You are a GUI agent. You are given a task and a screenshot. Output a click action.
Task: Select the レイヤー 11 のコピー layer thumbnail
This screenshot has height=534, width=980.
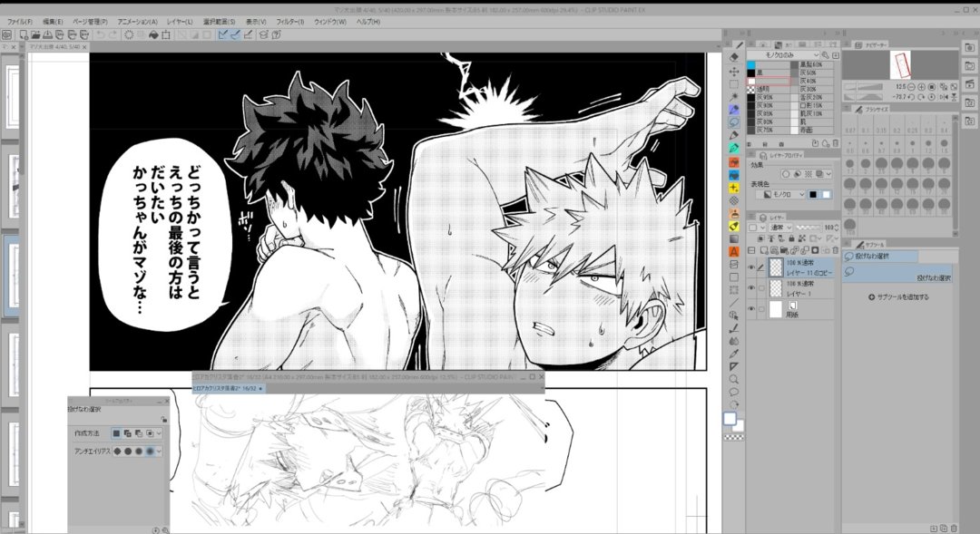pos(776,268)
